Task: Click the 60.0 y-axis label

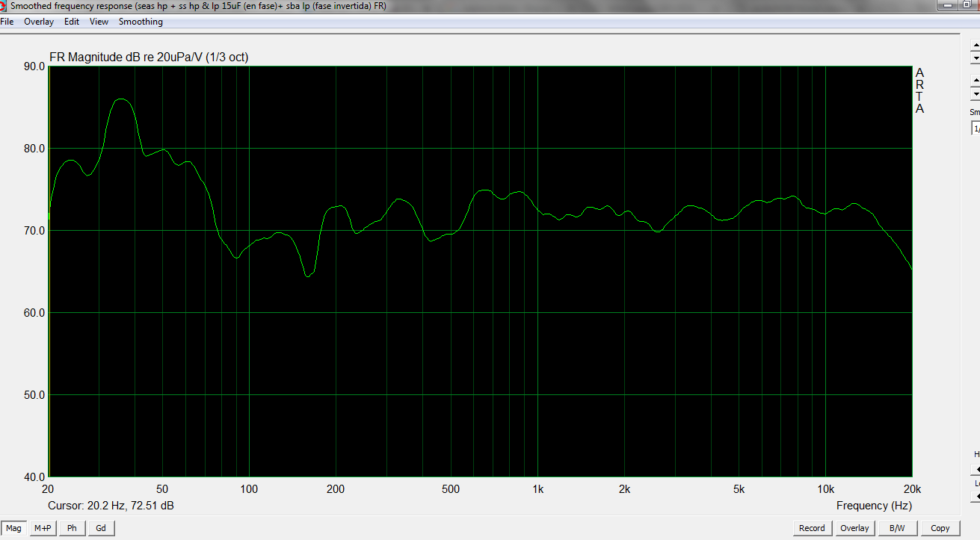Action: point(34,313)
